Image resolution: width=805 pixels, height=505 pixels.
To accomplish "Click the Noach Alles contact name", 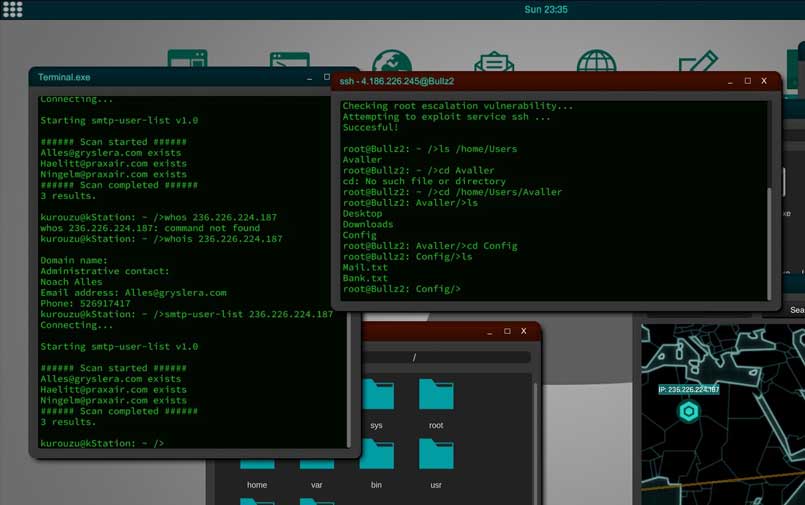I will coord(71,282).
